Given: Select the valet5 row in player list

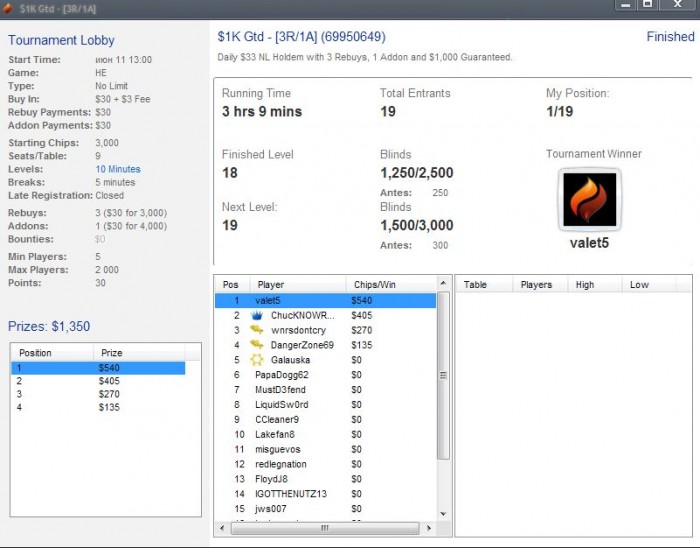Looking at the screenshot, I should pos(325,300).
